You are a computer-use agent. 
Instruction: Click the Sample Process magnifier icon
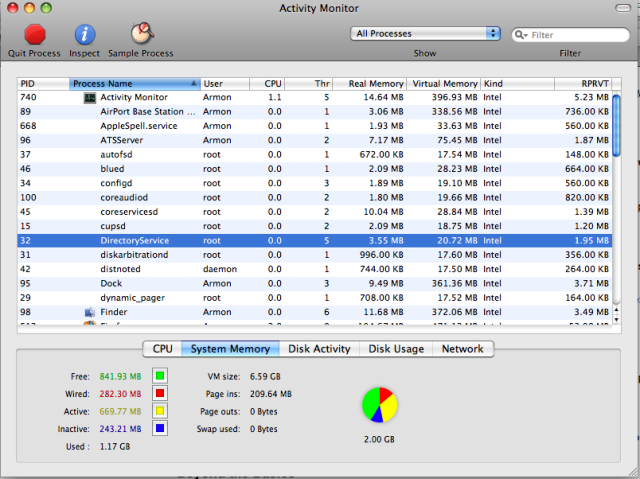coord(142,33)
